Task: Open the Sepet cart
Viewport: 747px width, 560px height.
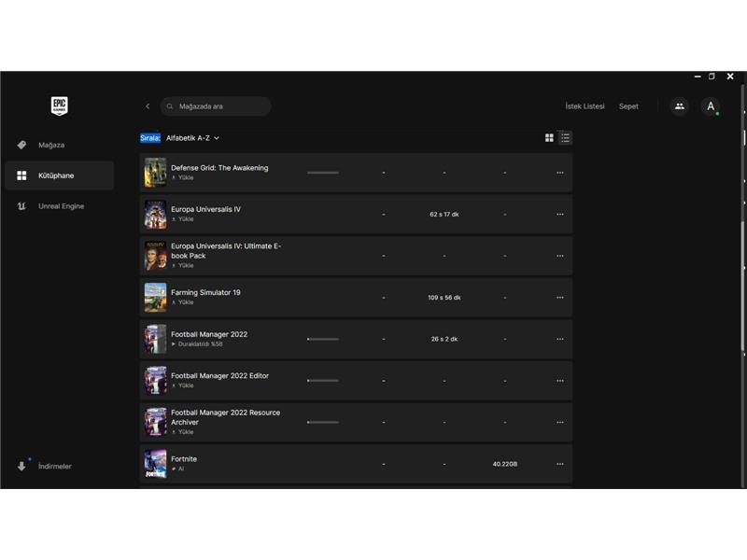Action: click(628, 106)
